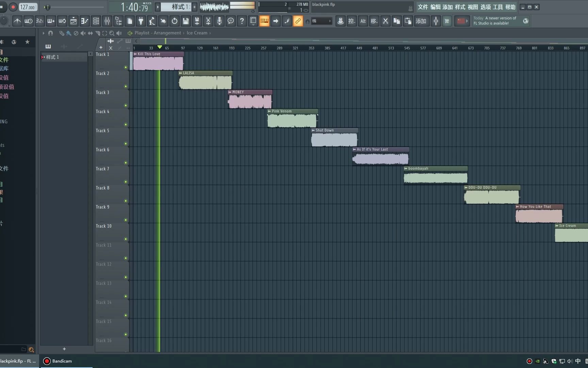Open the Pink Venom clip menu arrow
Viewport: 588px width, 368px height.
(x=269, y=111)
